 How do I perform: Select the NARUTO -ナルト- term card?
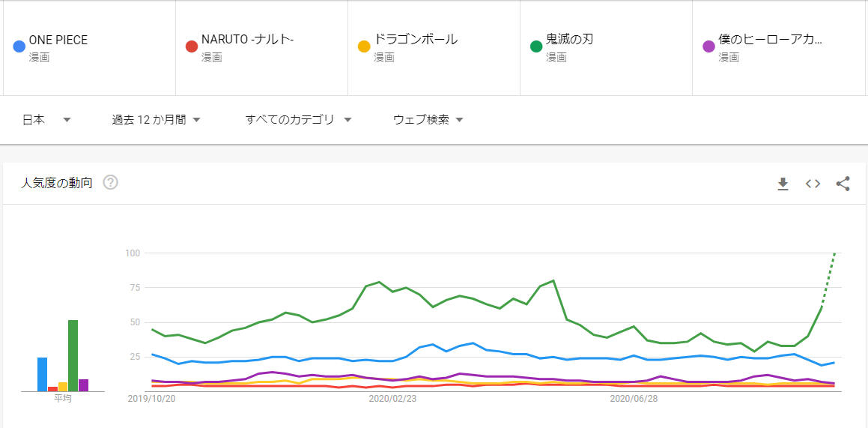(x=262, y=47)
